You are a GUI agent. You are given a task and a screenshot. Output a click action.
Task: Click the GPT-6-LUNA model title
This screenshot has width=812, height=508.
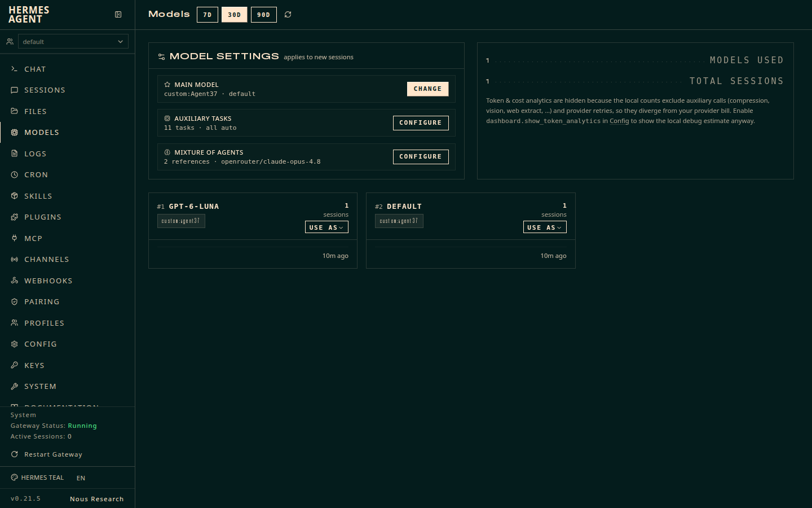tap(194, 207)
